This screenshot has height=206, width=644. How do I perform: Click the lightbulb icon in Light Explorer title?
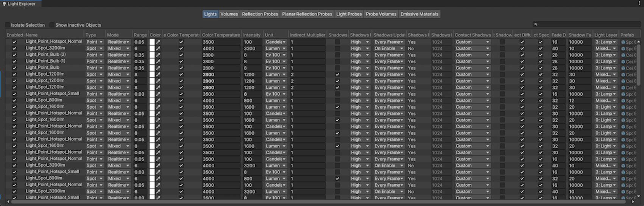click(x=4, y=4)
